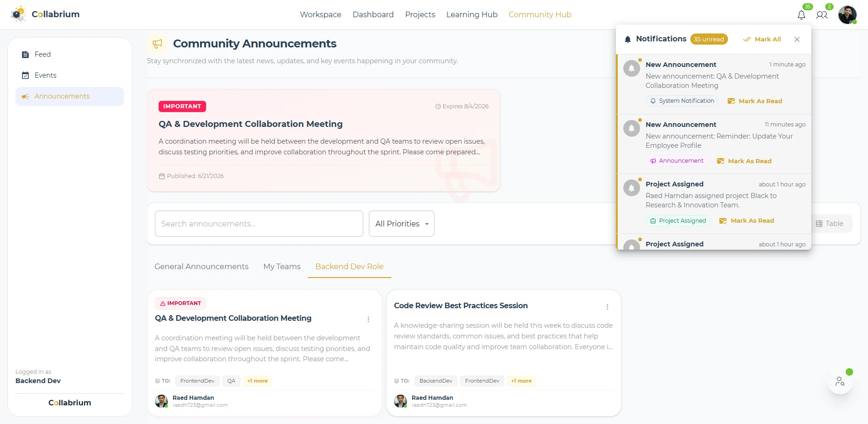Click the 'Published: 6/21/2026' date
The image size is (868, 424).
click(x=191, y=176)
